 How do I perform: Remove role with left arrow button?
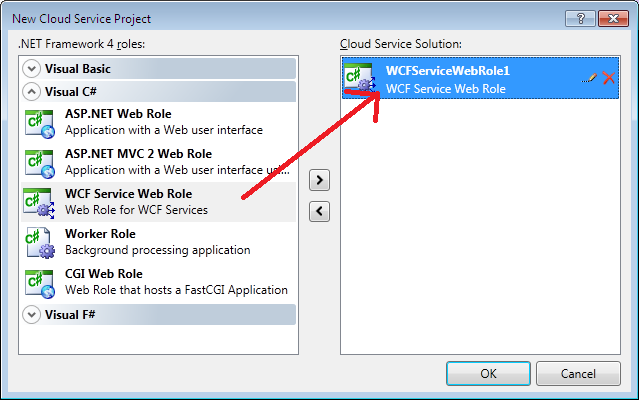320,211
